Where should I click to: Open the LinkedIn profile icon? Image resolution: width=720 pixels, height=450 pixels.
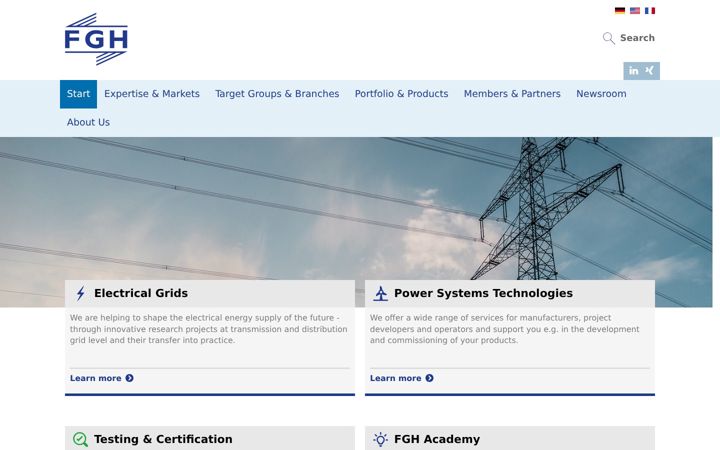coord(634,71)
